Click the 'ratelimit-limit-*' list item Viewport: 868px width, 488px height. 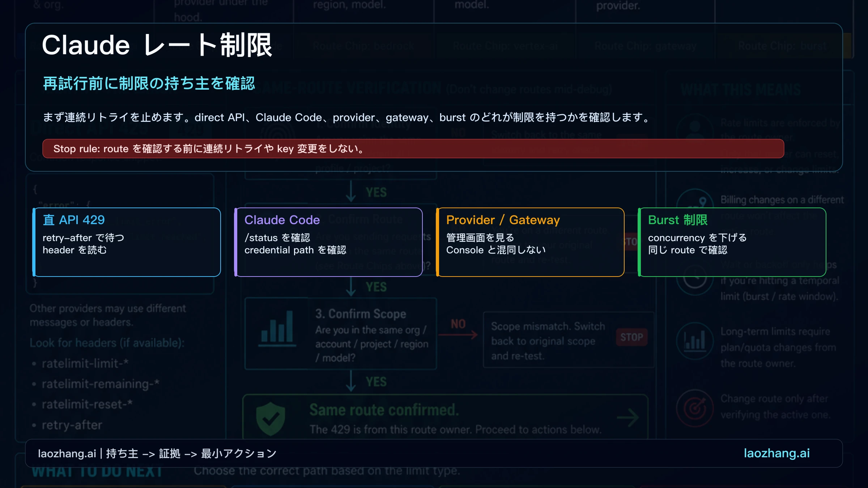(x=85, y=363)
